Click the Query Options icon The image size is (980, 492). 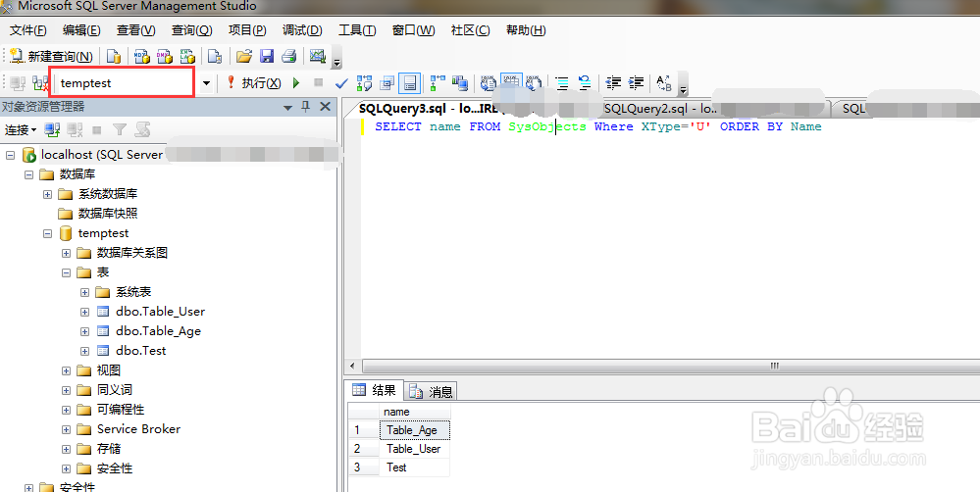[x=387, y=83]
